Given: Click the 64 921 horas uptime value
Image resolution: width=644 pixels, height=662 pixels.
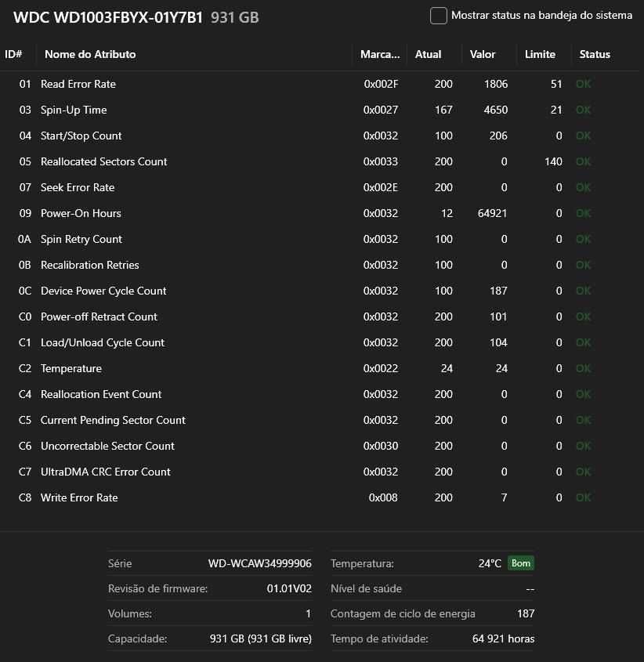Looking at the screenshot, I should pyautogui.click(x=504, y=638).
